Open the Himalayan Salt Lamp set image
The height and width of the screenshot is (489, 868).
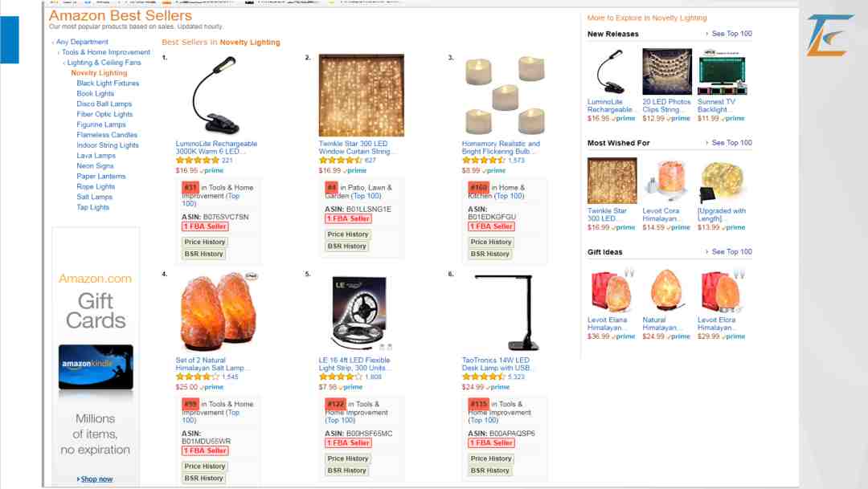coord(211,312)
